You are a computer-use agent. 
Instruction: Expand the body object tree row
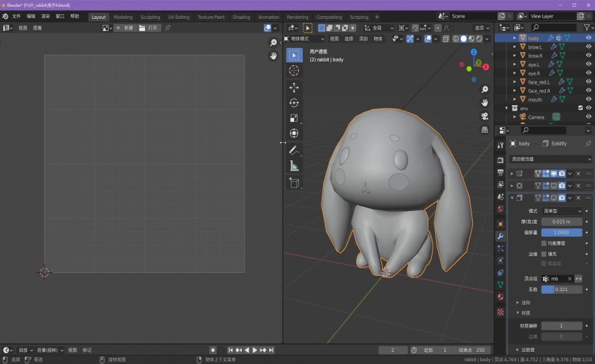tap(515, 38)
